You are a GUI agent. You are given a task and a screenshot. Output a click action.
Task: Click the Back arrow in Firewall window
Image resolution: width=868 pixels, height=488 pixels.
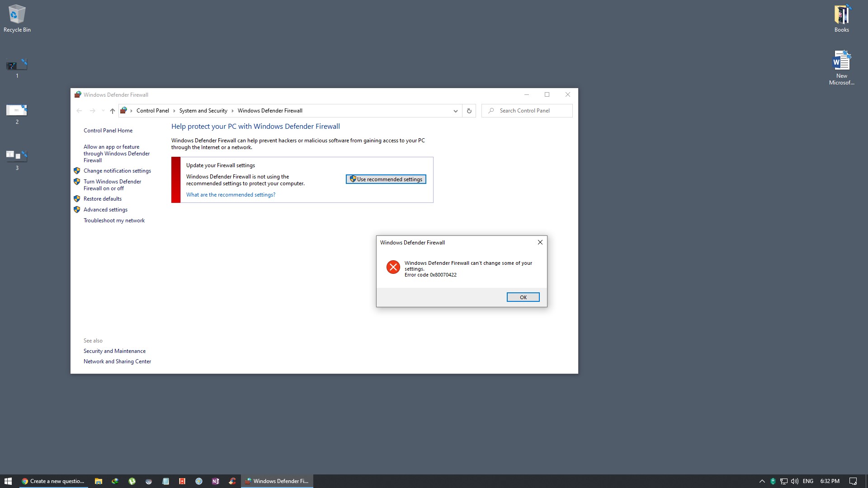(79, 111)
